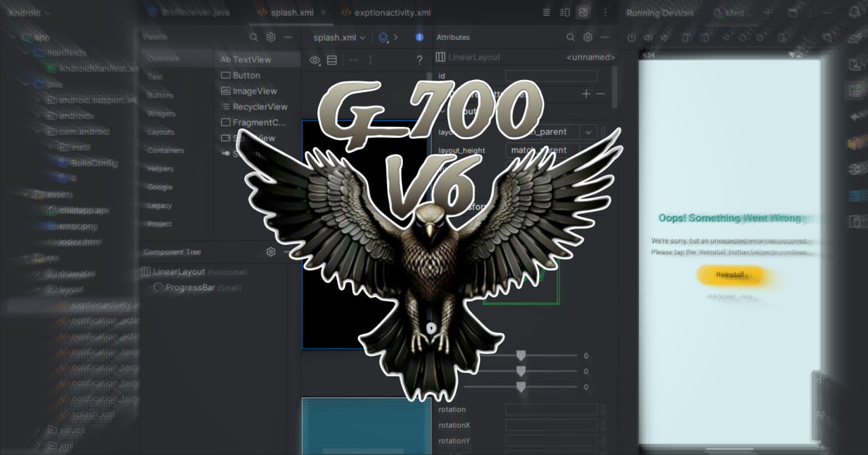Open Attributes panel settings gear
Screen dimensions: 868x455
(x=588, y=37)
